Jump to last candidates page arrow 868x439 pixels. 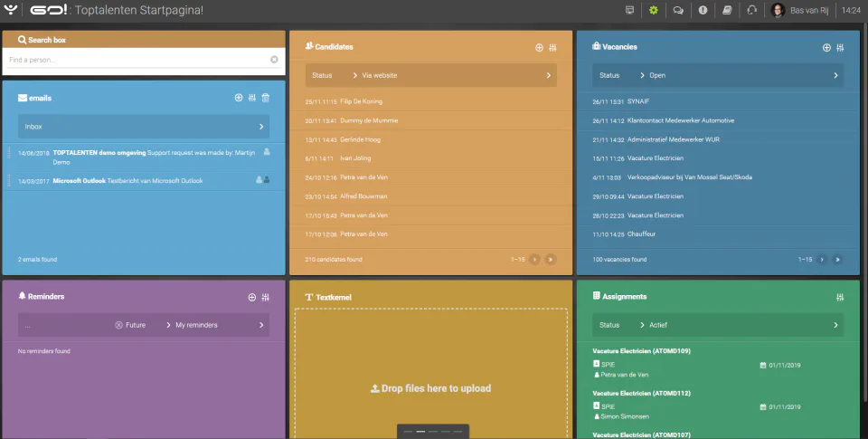pyautogui.click(x=551, y=260)
